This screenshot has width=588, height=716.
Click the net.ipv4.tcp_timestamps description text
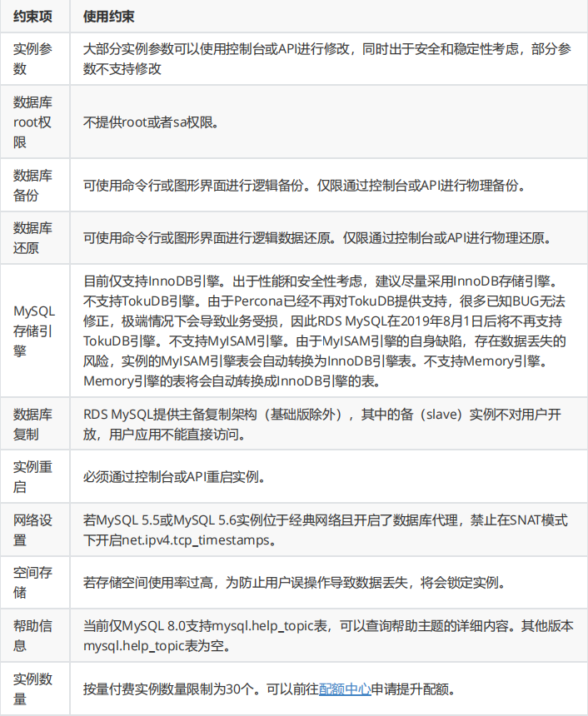pos(326,530)
